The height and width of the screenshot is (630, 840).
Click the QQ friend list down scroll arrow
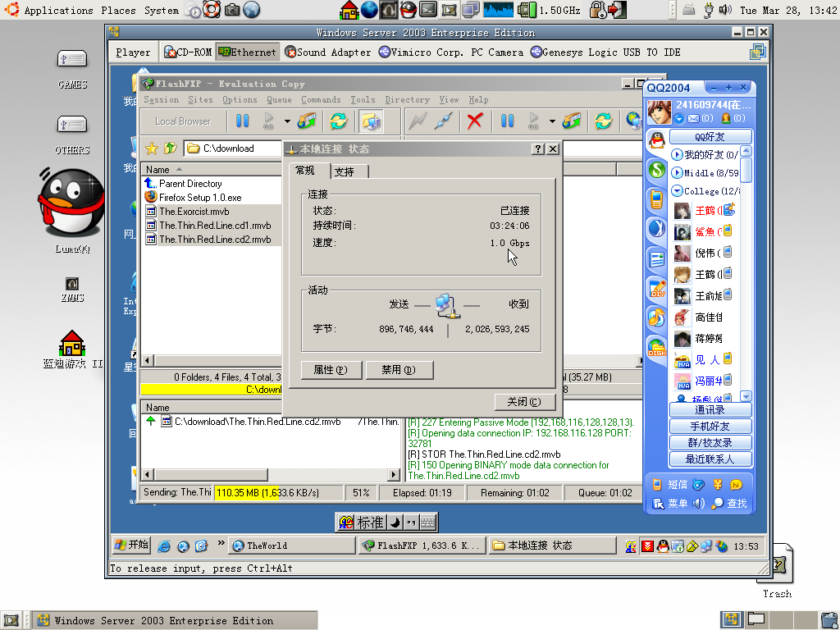coord(745,396)
